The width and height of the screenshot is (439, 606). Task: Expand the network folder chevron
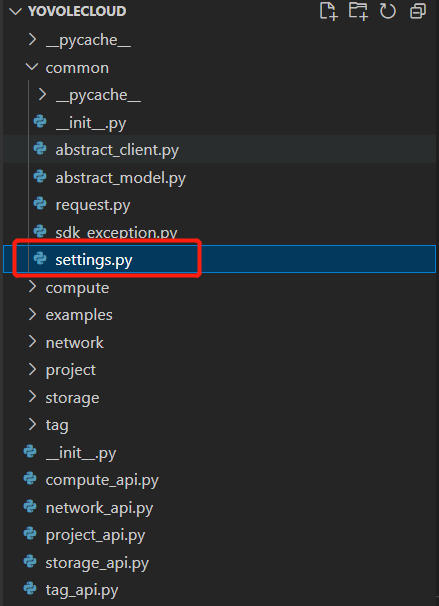point(33,342)
